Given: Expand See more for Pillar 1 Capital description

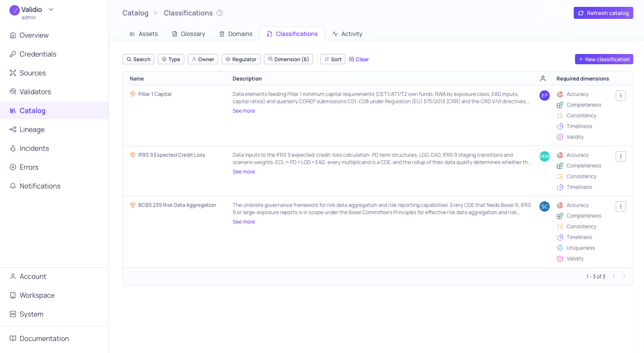Looking at the screenshot, I should tap(244, 111).
